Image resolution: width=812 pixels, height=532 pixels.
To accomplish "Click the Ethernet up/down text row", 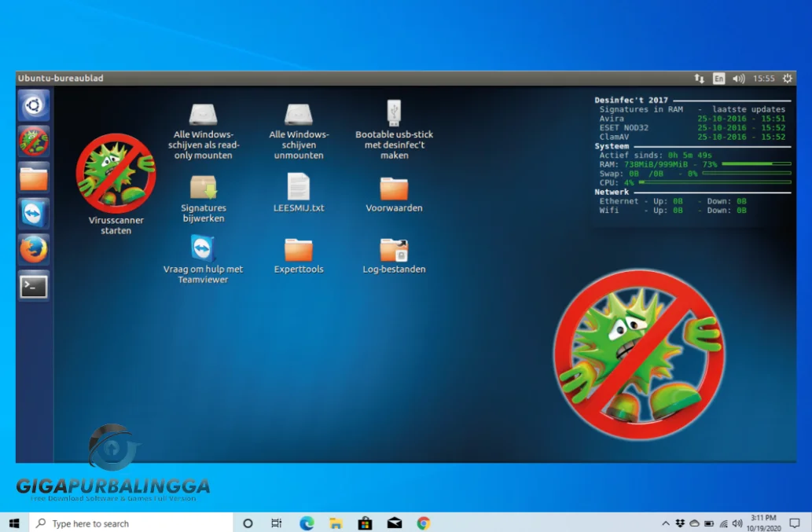I will click(x=673, y=201).
